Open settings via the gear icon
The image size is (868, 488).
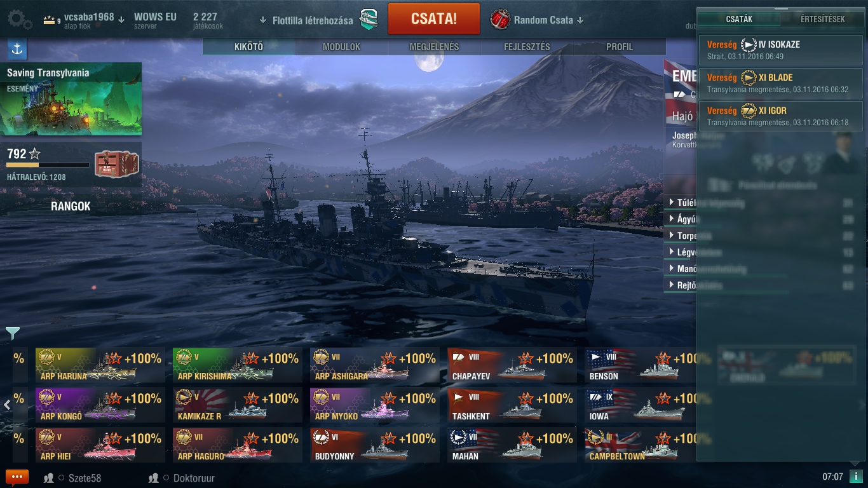click(x=18, y=19)
